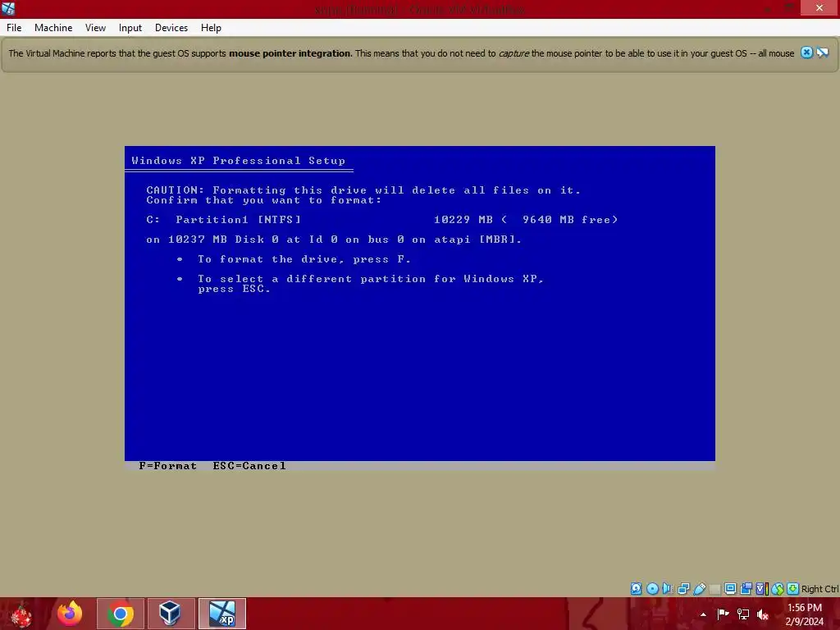This screenshot has height=630, width=840.
Task: Click the mouse integration status icon
Action: [778, 589]
